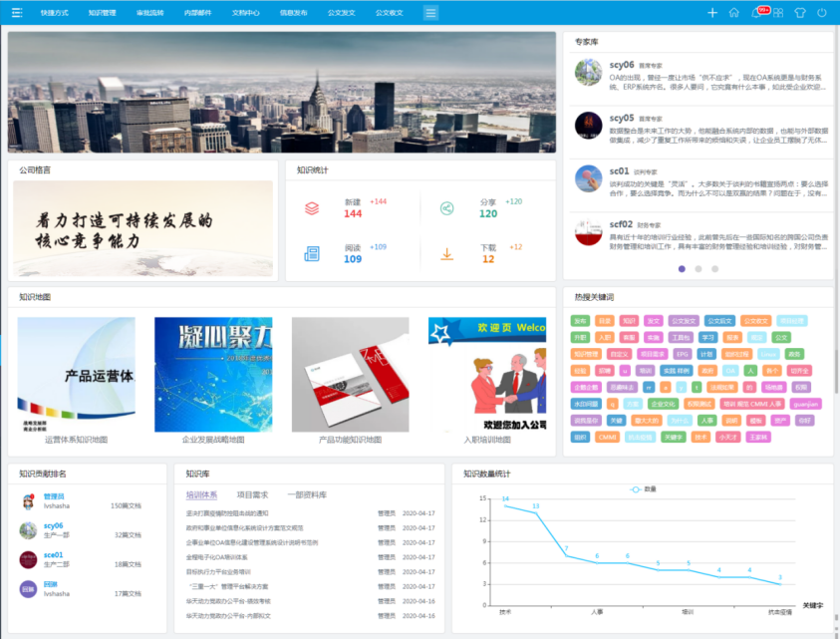This screenshot has width=840, height=640.
Task: Click the EPG hot keyword tag
Action: (683, 354)
